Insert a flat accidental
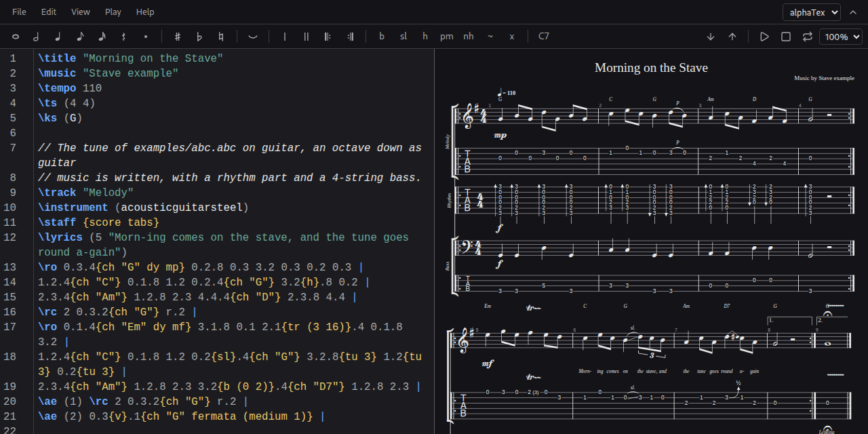 199,37
